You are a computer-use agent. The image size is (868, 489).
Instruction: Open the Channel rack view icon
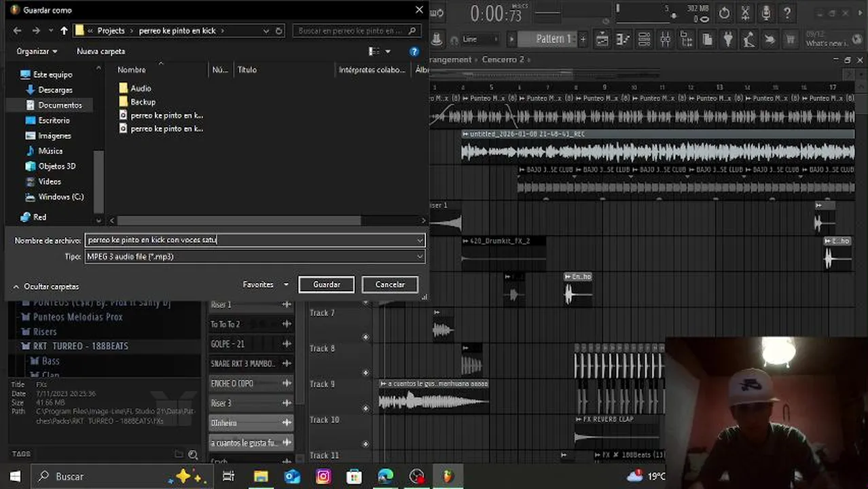click(x=644, y=39)
